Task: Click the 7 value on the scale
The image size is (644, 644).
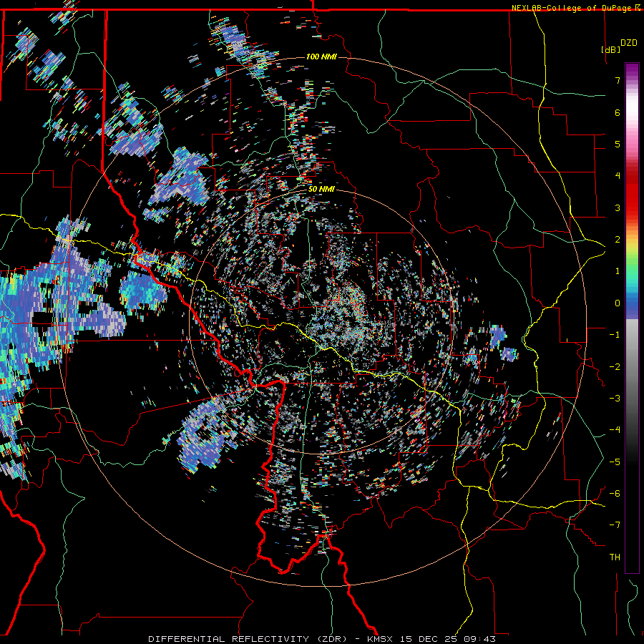Action: pos(618,80)
